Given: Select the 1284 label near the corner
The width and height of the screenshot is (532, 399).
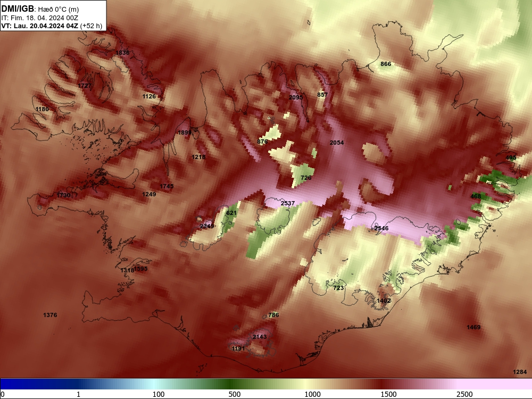Looking at the screenshot, I should point(520,372).
